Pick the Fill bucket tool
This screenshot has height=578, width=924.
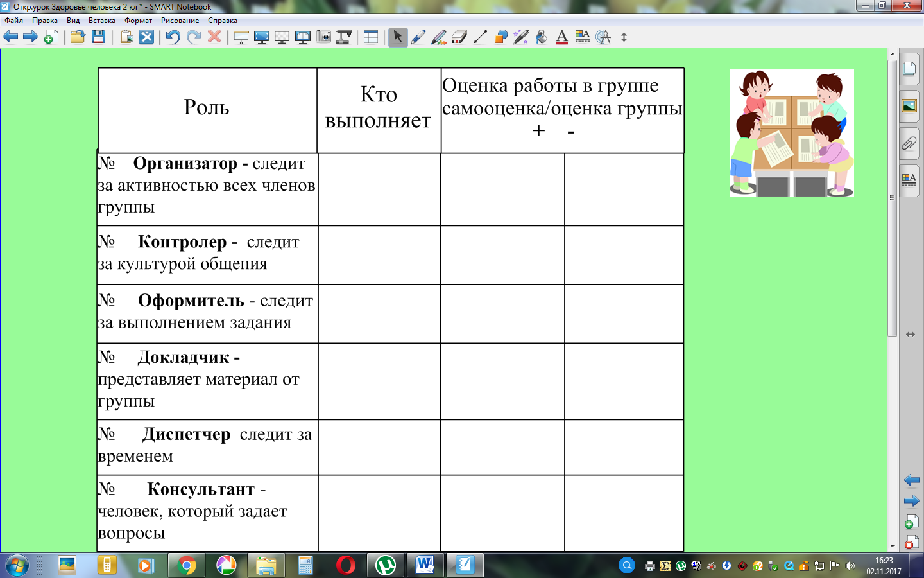[542, 37]
